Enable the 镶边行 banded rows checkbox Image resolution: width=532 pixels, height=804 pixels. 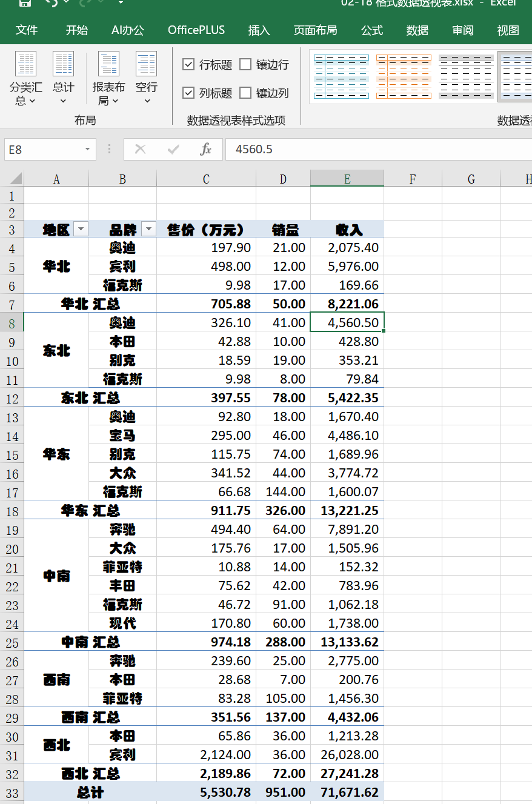click(x=245, y=64)
